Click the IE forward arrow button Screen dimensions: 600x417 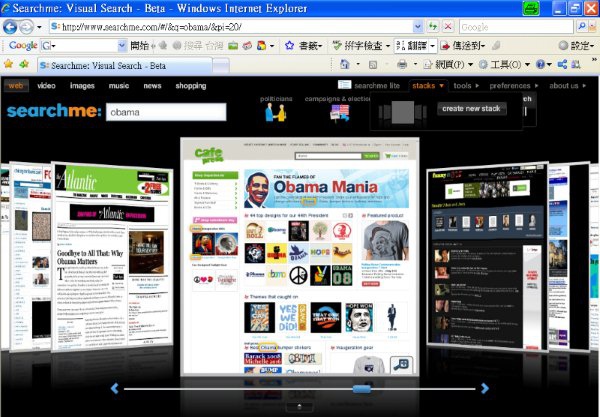point(26,27)
